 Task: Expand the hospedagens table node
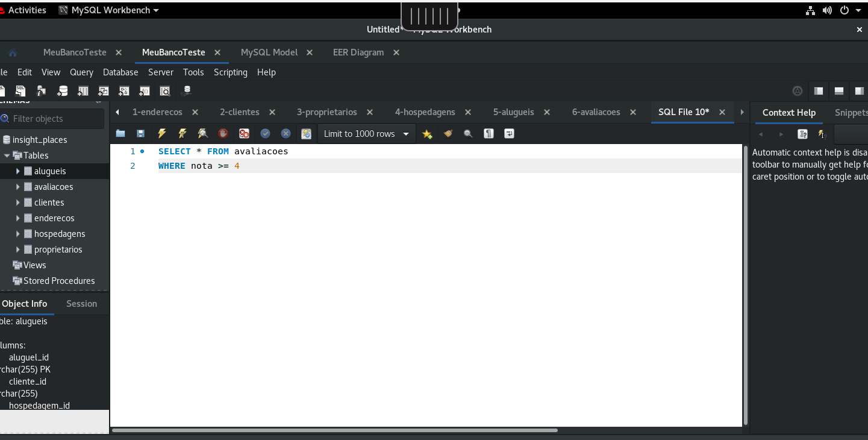tap(18, 234)
